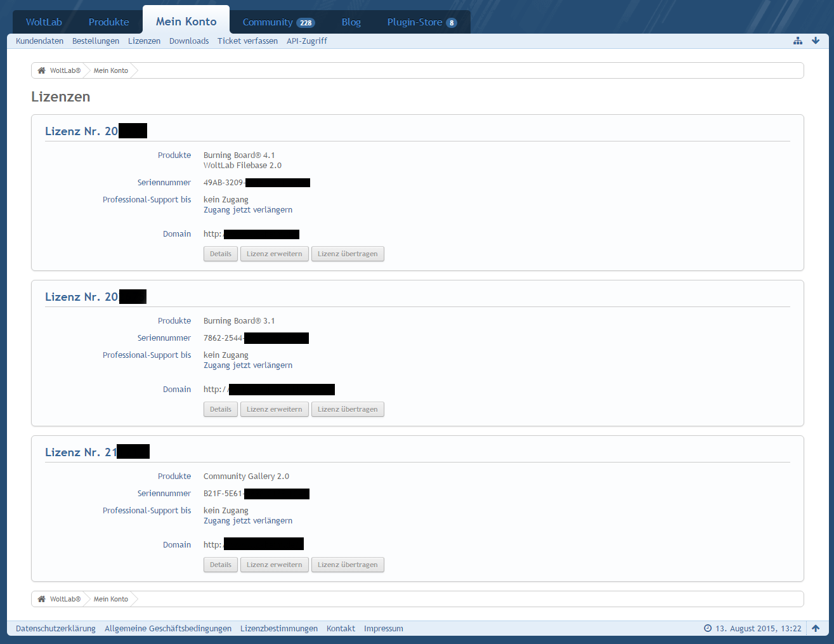This screenshot has width=834, height=644.
Task: Click the down arrow icon at top right
Action: [816, 41]
